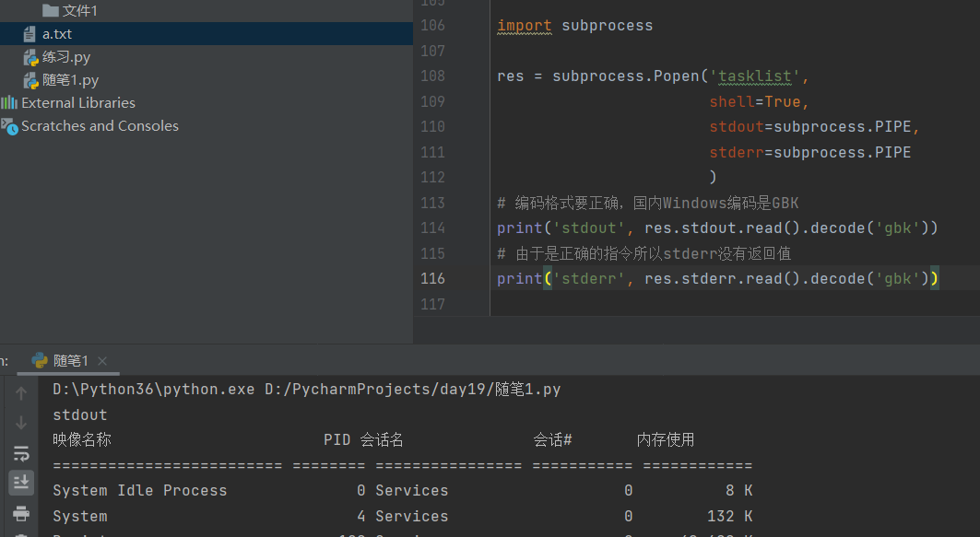Open 练习.py from the project tree
The width and height of the screenshot is (980, 537).
click(x=66, y=57)
